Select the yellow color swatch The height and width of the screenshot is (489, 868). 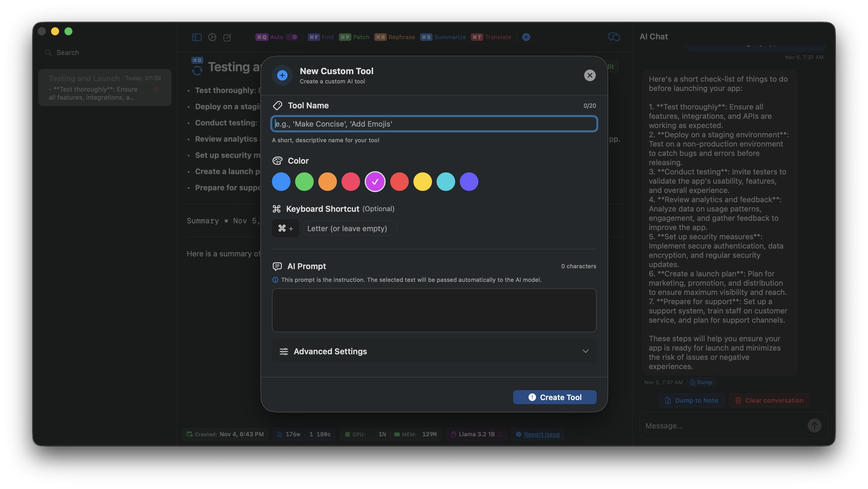click(422, 182)
